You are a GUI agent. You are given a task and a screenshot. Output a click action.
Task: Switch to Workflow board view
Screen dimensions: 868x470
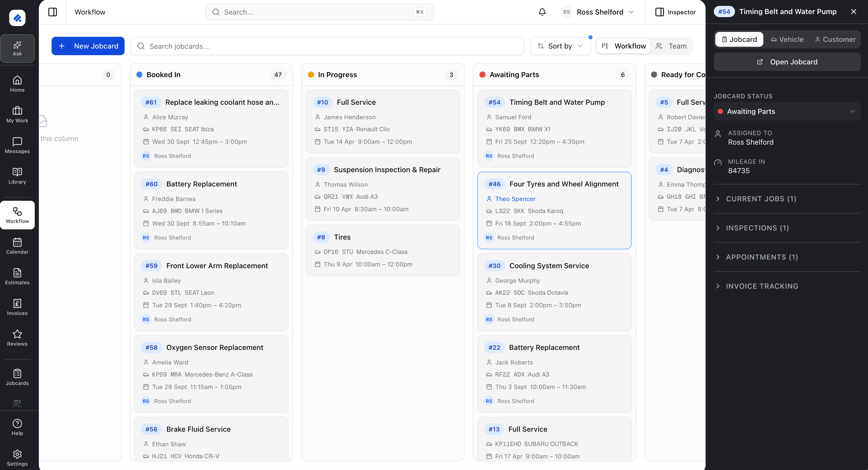click(x=624, y=46)
